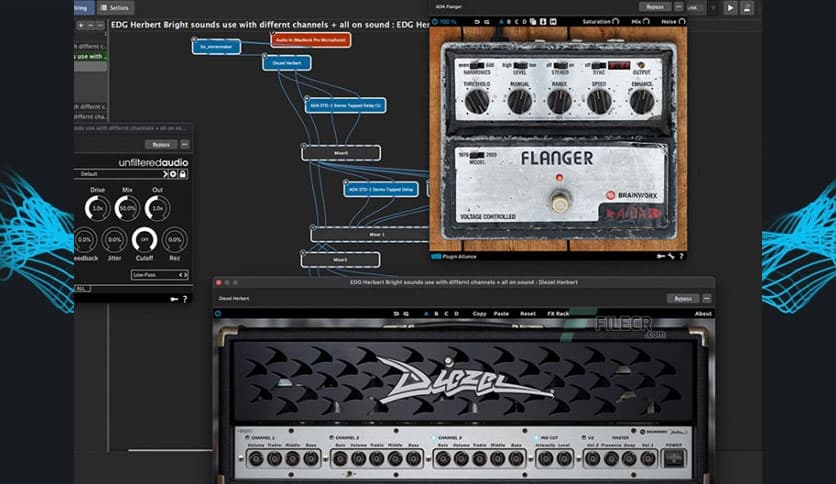The height and width of the screenshot is (484, 836).
Task: Click About in the Diezel Herbert toolbar
Action: pyautogui.click(x=703, y=313)
